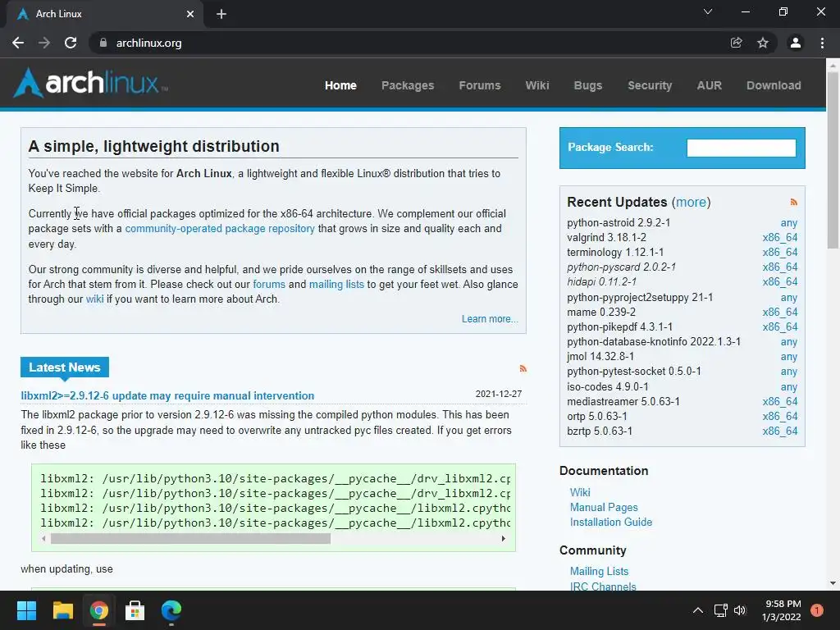
Task: Open the Documentation Wiki link
Action: [580, 492]
